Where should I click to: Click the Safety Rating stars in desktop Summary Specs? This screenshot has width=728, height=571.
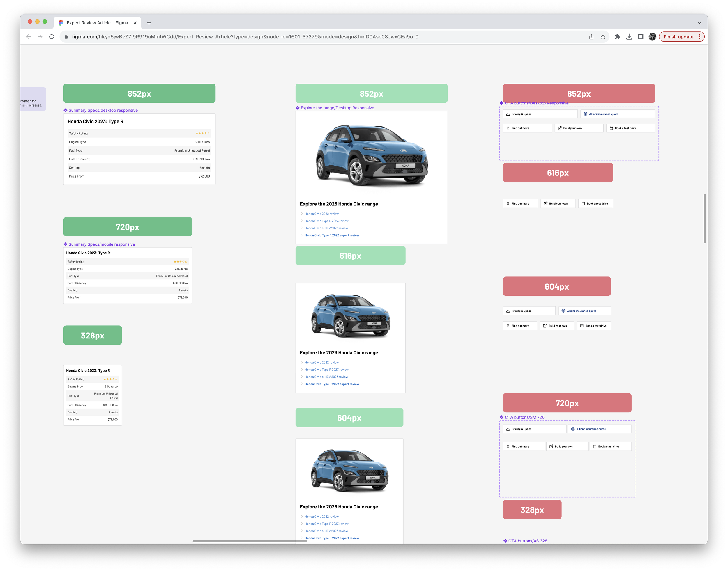point(203,133)
